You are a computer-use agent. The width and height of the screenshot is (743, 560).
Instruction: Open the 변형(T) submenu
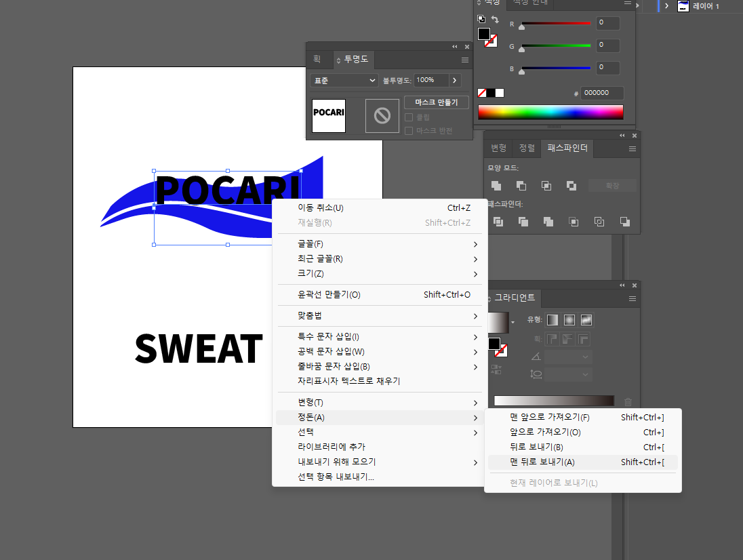pyautogui.click(x=379, y=403)
